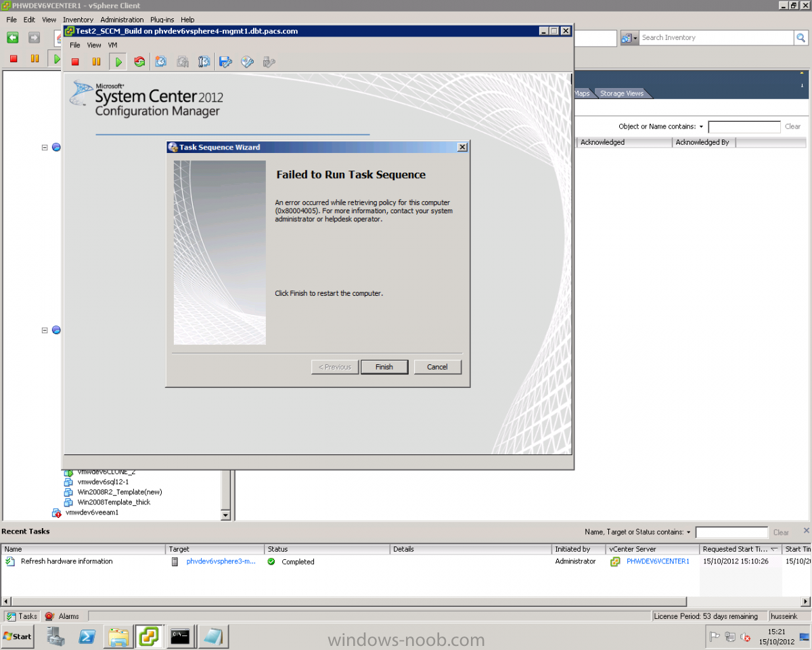Select vmwdev6sql12-1 in inventory tree

[x=103, y=481]
